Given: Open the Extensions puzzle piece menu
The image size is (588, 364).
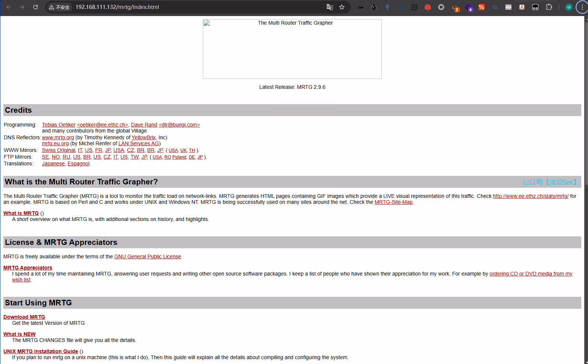Looking at the screenshot, I should [x=549, y=7].
